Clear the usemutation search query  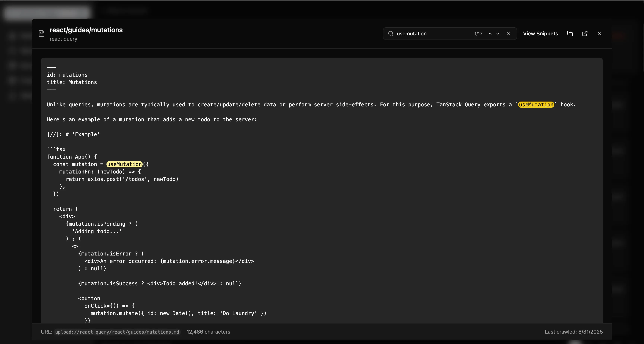tap(509, 34)
